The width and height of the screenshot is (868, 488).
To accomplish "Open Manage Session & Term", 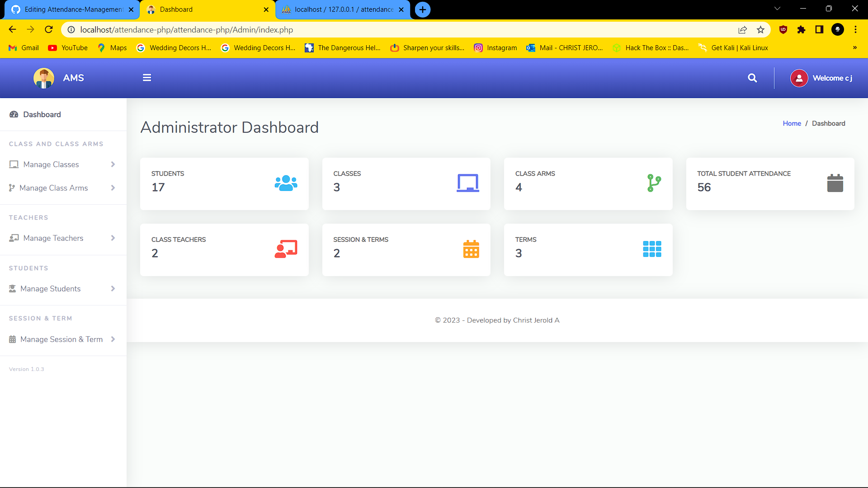I will pos(62,339).
